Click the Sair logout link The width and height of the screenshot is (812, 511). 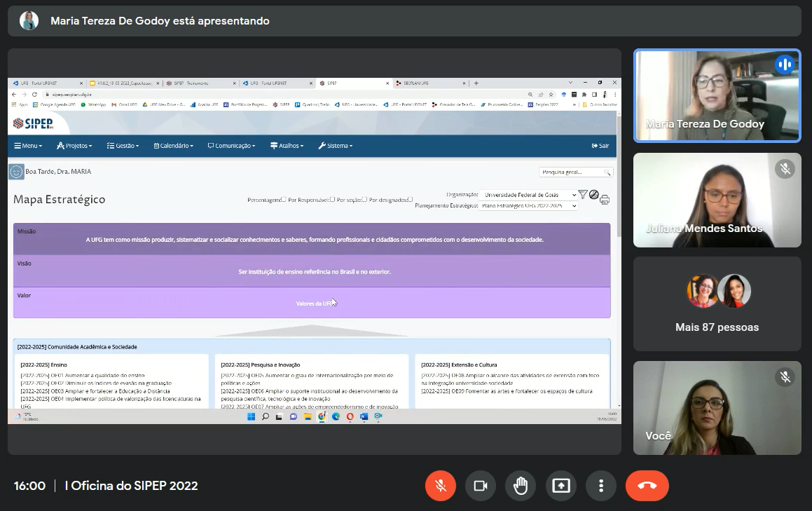pyautogui.click(x=600, y=146)
